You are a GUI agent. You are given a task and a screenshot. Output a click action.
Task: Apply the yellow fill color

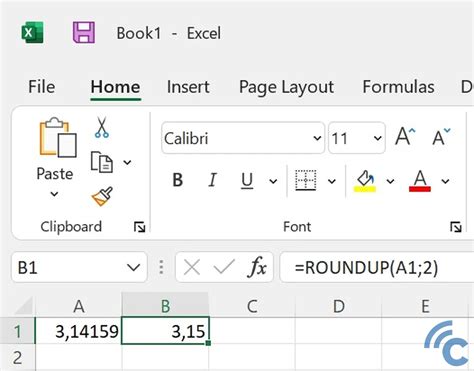pyautogui.click(x=365, y=181)
